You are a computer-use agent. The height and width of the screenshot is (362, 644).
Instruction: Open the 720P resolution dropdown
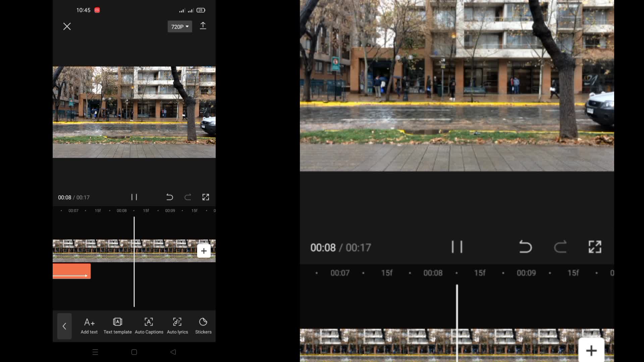(180, 26)
